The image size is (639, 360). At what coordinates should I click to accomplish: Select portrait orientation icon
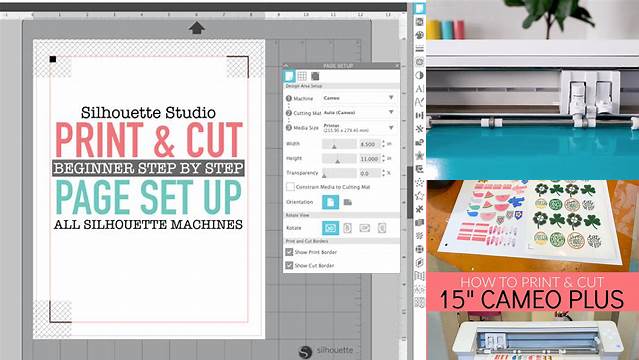click(331, 202)
